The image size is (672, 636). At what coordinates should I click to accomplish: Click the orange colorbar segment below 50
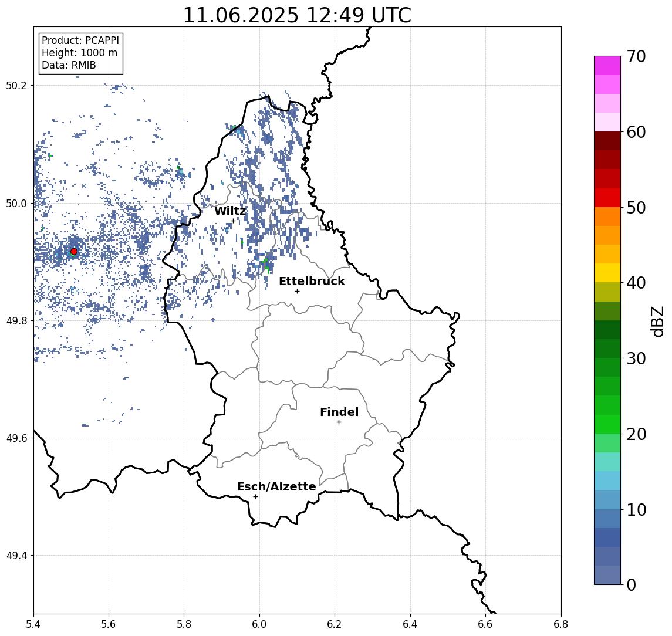point(607,216)
